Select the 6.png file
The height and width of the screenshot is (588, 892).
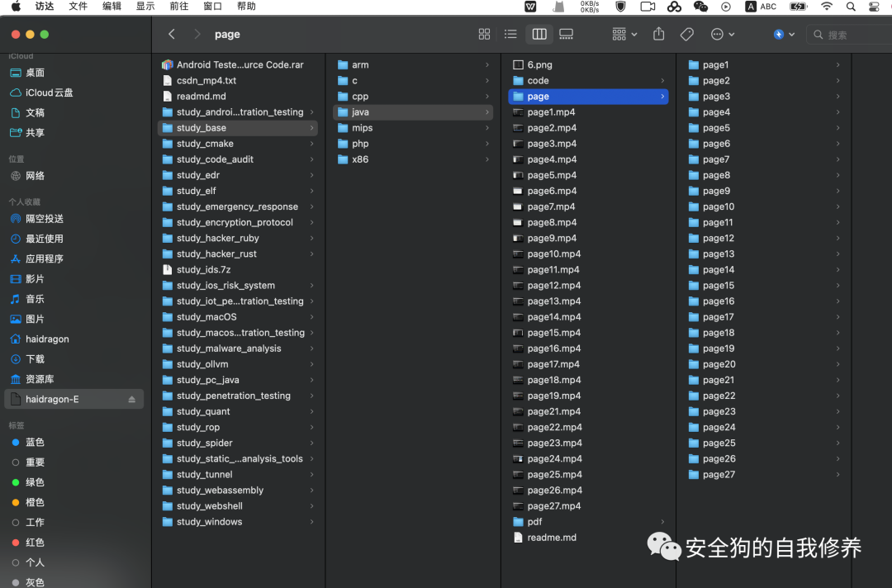(x=588, y=64)
